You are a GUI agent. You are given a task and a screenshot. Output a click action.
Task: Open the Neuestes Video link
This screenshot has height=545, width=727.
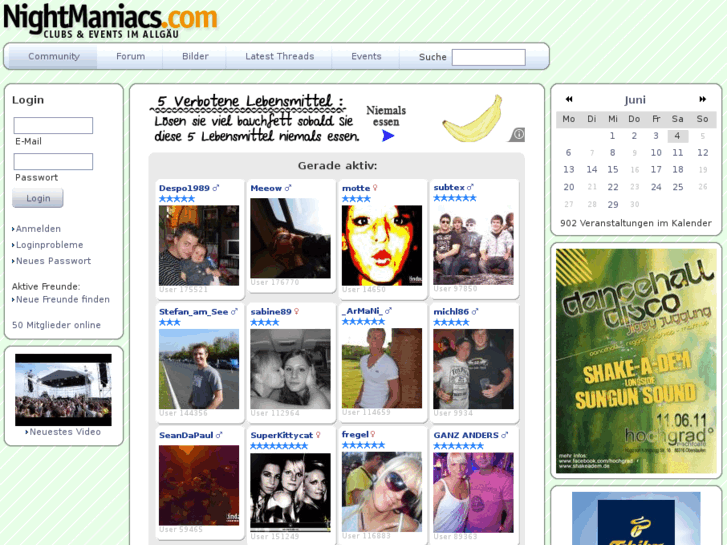65,432
